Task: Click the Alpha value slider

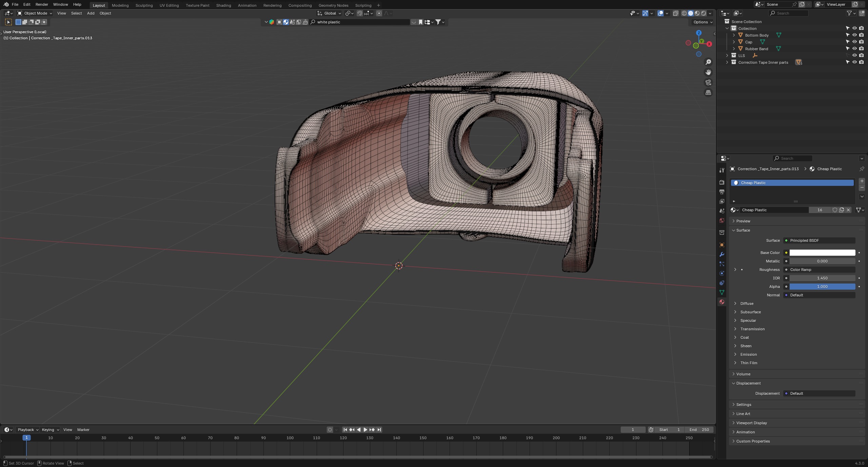Action: click(x=822, y=287)
